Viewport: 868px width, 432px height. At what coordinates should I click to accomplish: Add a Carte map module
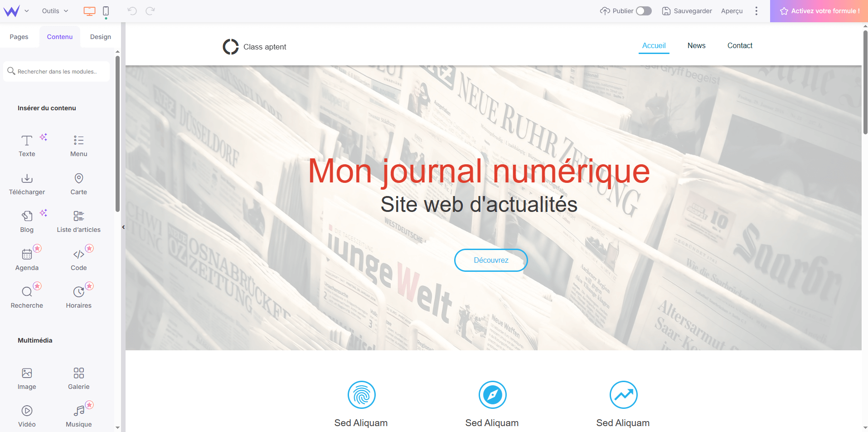(78, 183)
